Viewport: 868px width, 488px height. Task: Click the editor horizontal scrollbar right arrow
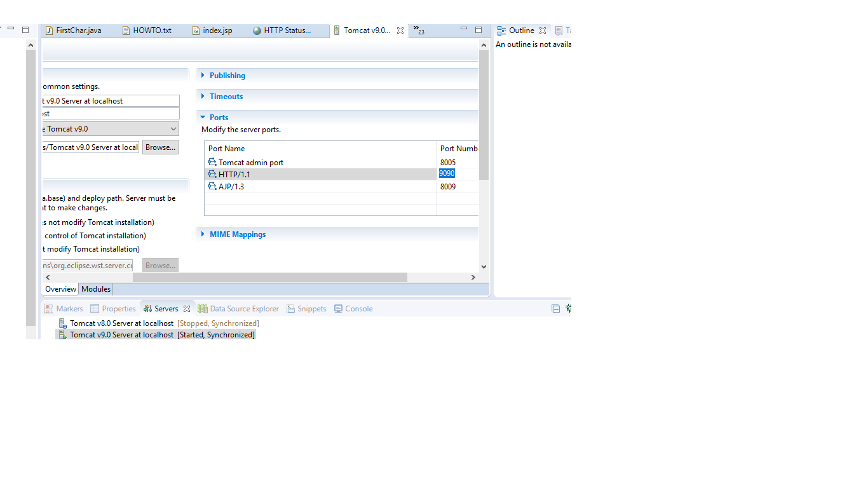coord(473,278)
